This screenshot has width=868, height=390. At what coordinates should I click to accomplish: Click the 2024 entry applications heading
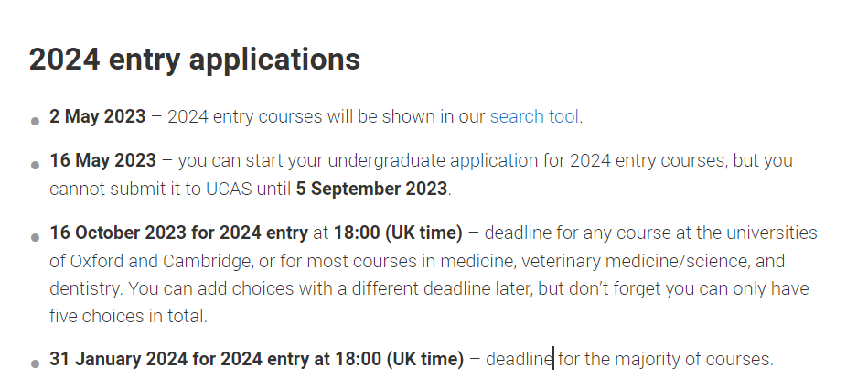[195, 60]
